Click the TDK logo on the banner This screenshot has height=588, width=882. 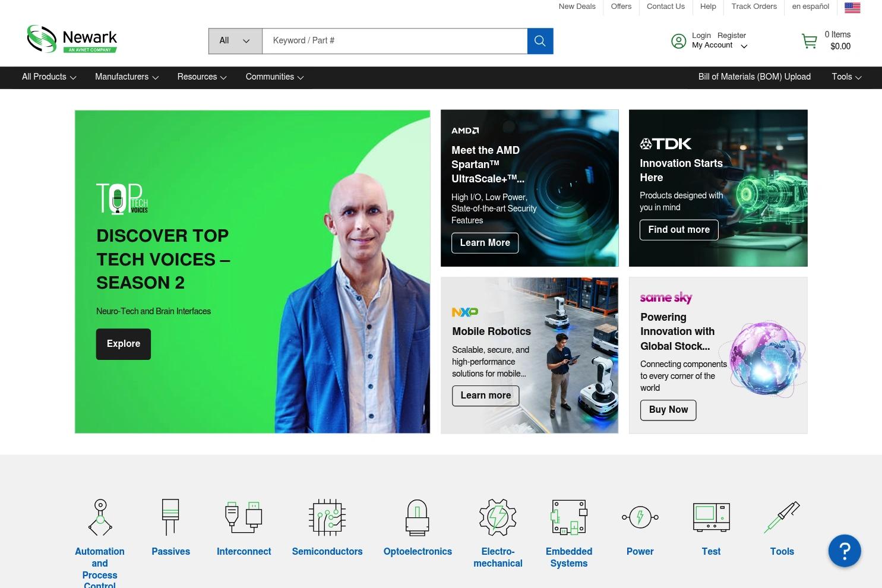coord(666,144)
